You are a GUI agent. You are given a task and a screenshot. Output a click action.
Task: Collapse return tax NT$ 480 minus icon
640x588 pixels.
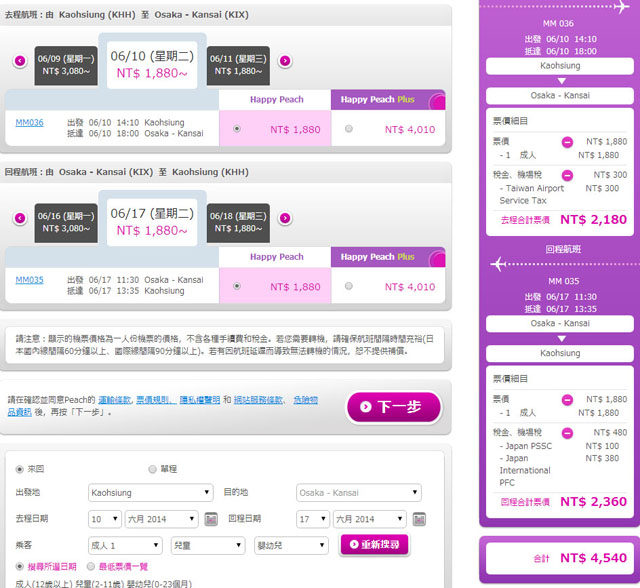[x=567, y=433]
